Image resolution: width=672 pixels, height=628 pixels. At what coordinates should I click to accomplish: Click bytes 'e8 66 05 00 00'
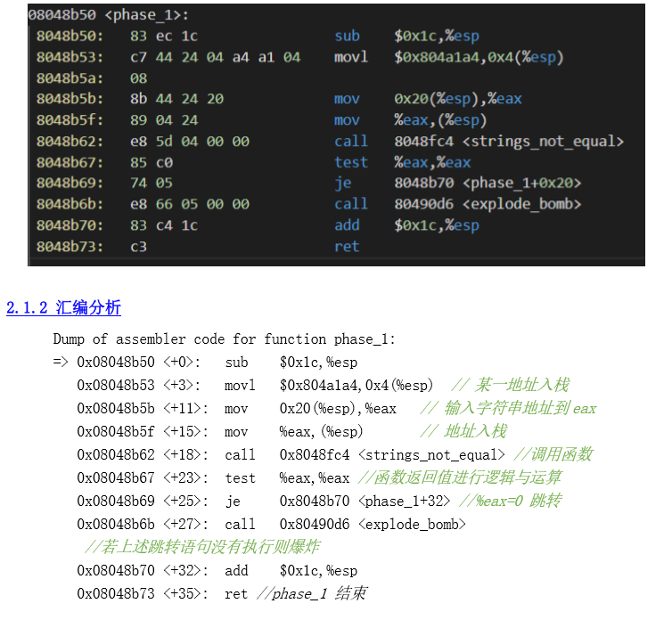click(x=190, y=204)
